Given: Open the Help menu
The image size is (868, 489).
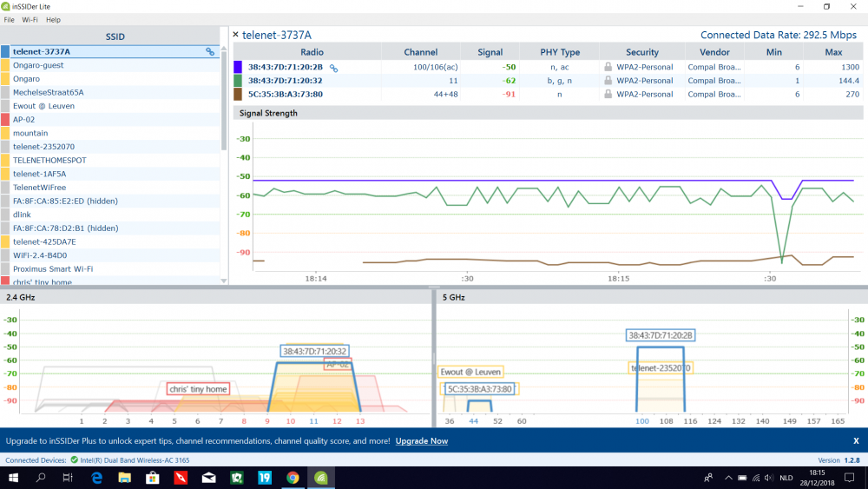Looking at the screenshot, I should (53, 19).
